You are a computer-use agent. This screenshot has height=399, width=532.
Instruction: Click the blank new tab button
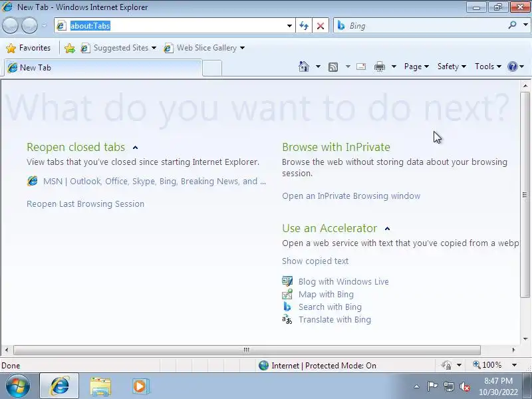pos(212,68)
